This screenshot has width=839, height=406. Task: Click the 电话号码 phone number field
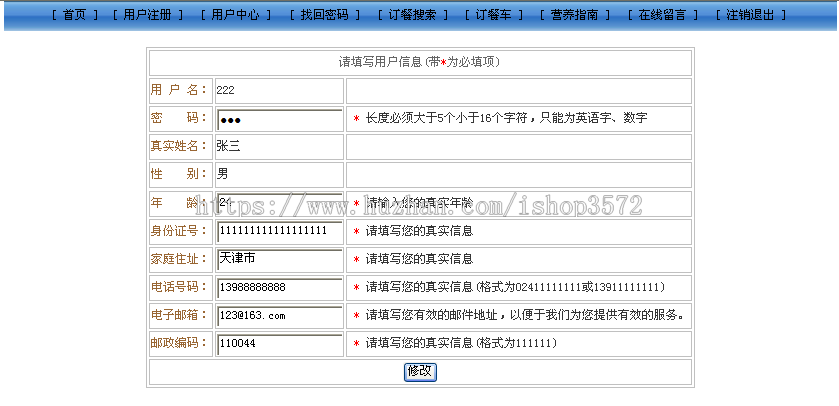coord(279,288)
